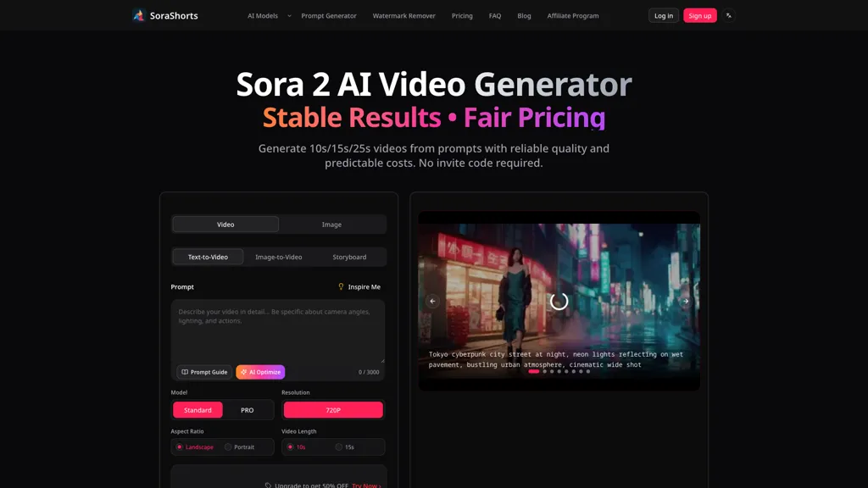Screen dimensions: 868x488
Task: Click the Tokyo cyberpunk preview video
Action: pyautogui.click(x=559, y=301)
